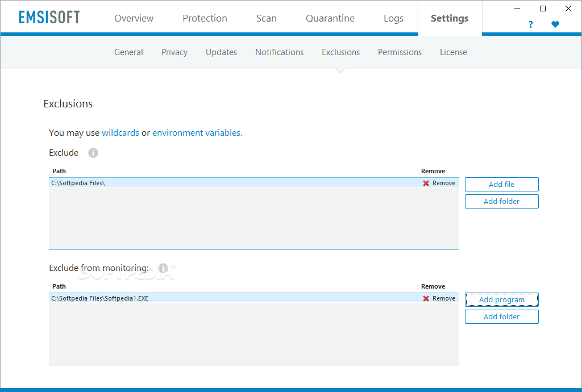Open Permissions settings subtab

point(400,52)
